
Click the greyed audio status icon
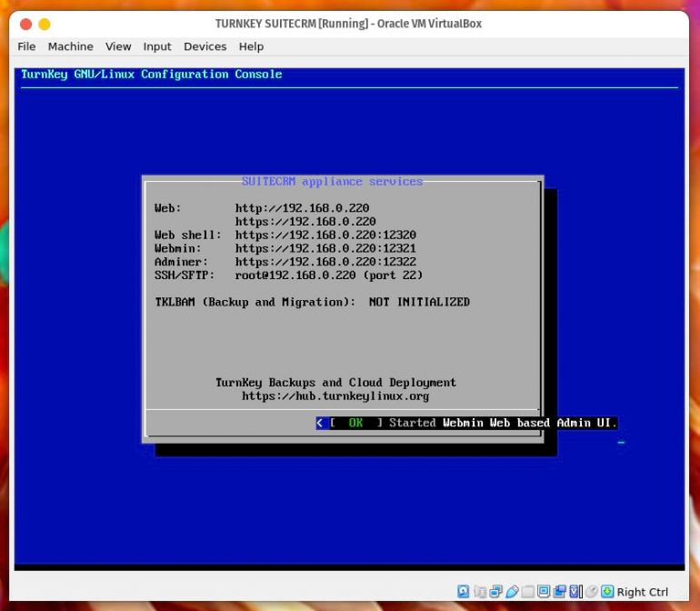click(480, 591)
